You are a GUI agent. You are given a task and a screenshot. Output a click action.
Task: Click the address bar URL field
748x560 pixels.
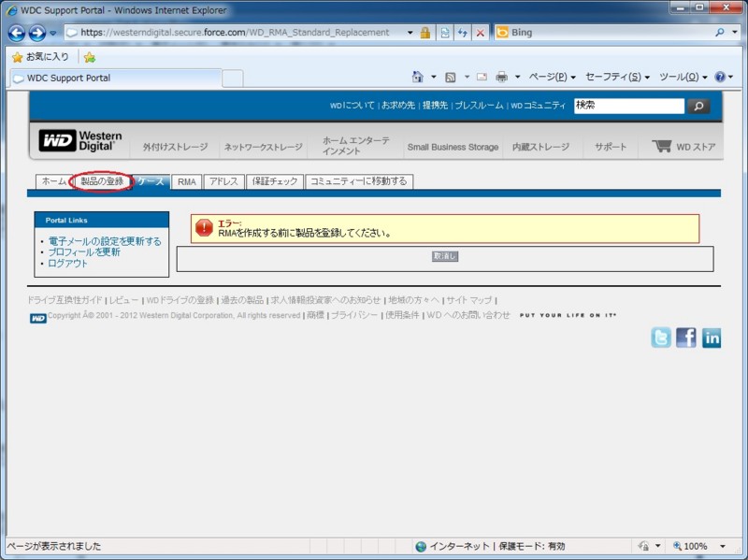[235, 33]
